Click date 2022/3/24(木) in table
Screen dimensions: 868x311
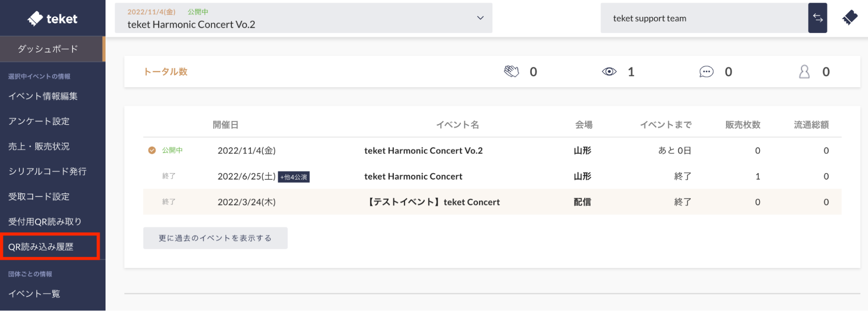click(247, 202)
